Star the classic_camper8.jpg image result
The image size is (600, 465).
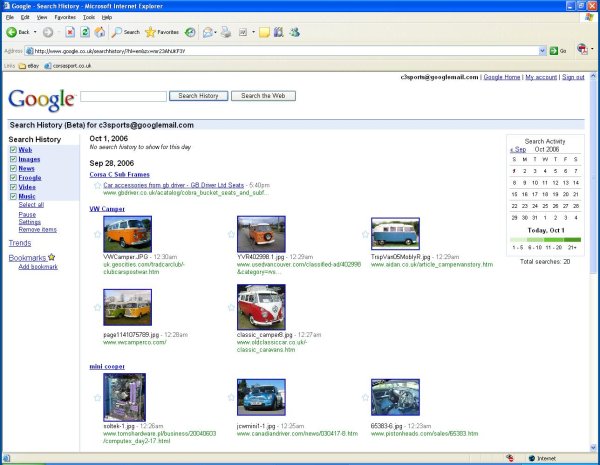pyautogui.click(x=231, y=307)
